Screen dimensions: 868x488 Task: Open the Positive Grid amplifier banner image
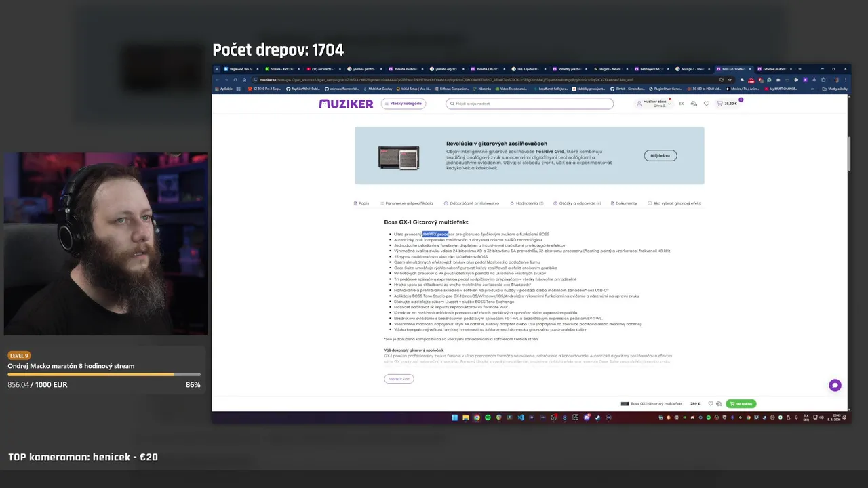coord(399,157)
